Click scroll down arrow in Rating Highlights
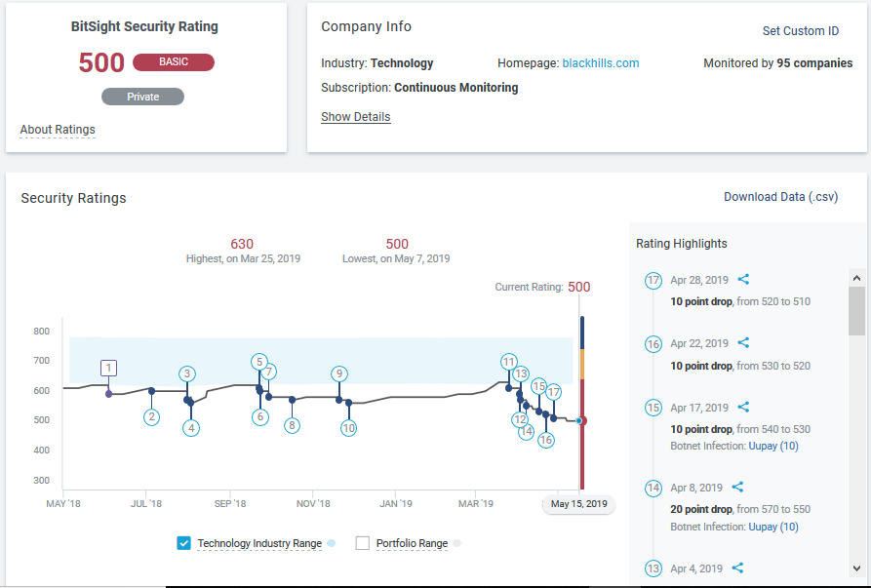 point(856,568)
